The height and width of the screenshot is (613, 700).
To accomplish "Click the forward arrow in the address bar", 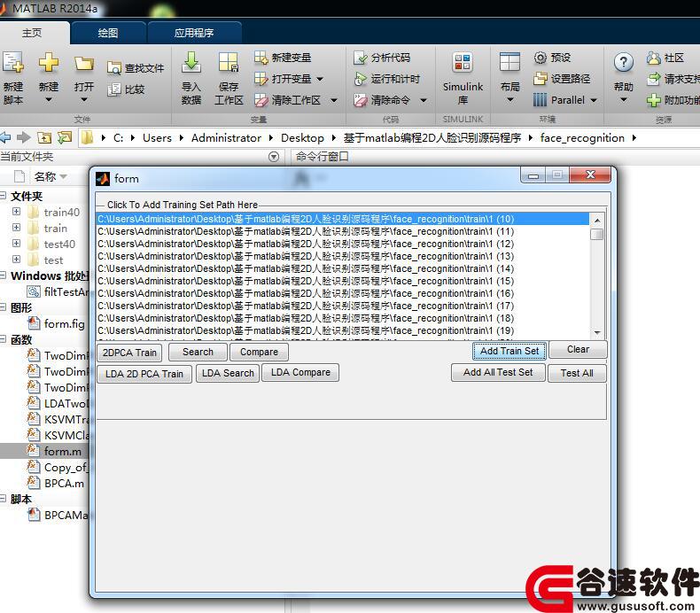I will coord(24,137).
